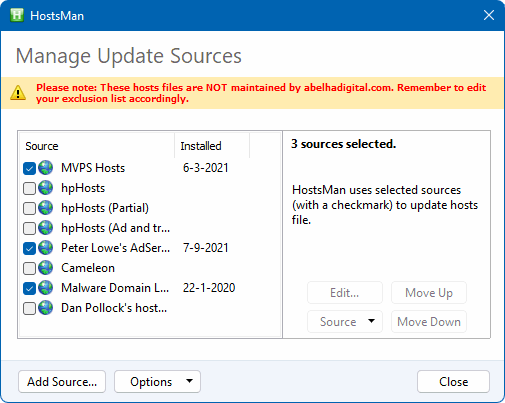This screenshot has width=505, height=403.
Task: Select the hpHosts source name
Action: (83, 188)
